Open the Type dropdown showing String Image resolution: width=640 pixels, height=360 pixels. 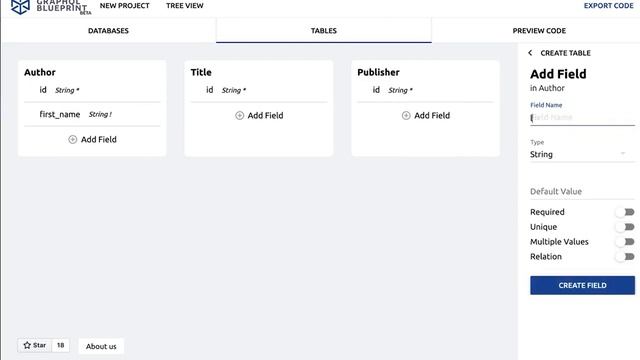(582, 154)
